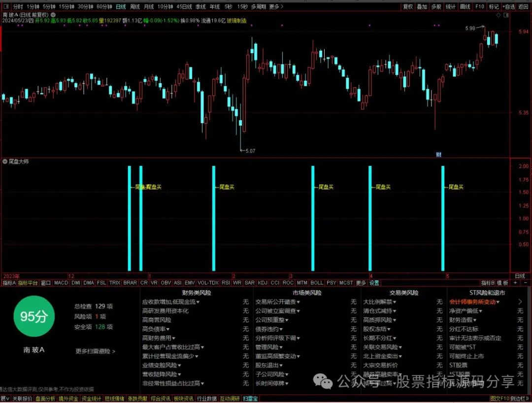Expand 公司被立案调查 risk item
Image resolution: width=532 pixels, height=403 pixels.
tap(278, 311)
